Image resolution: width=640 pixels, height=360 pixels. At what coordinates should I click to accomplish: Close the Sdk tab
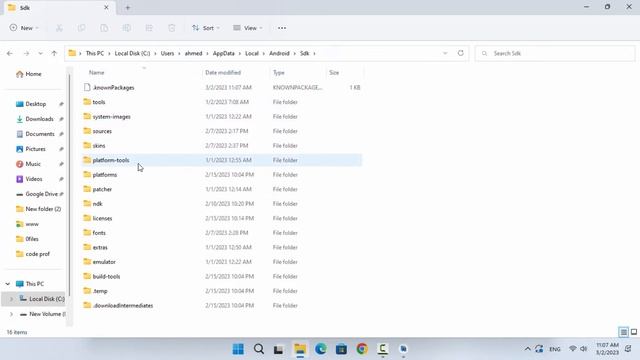pos(106,7)
